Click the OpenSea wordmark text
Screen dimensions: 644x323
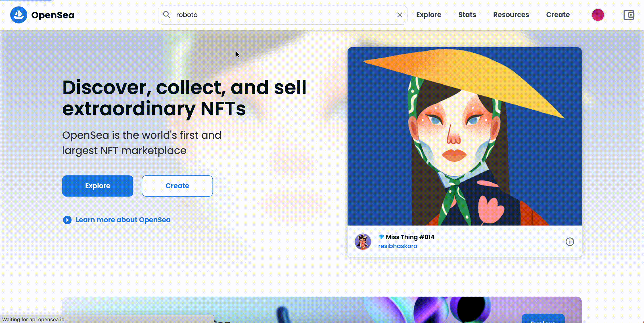(x=53, y=15)
